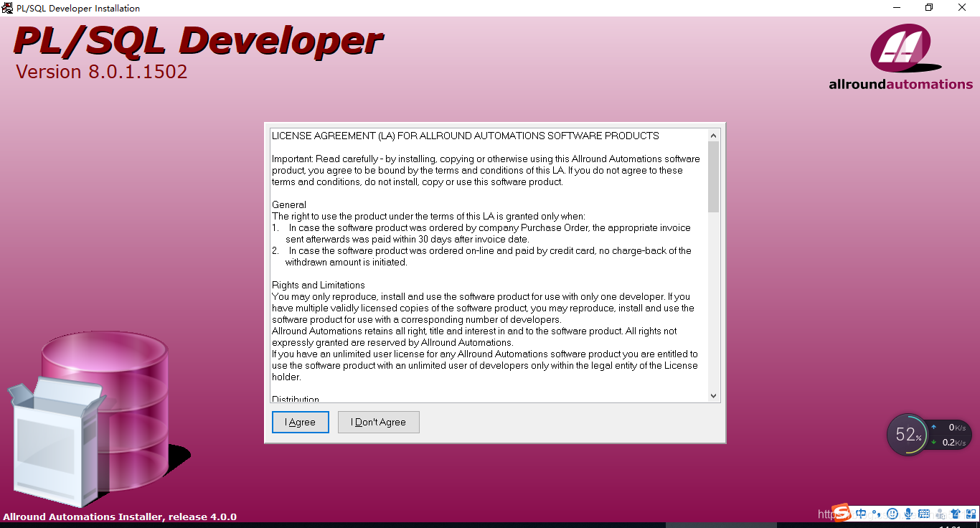Click the microphone voice input icon

pos(908,514)
